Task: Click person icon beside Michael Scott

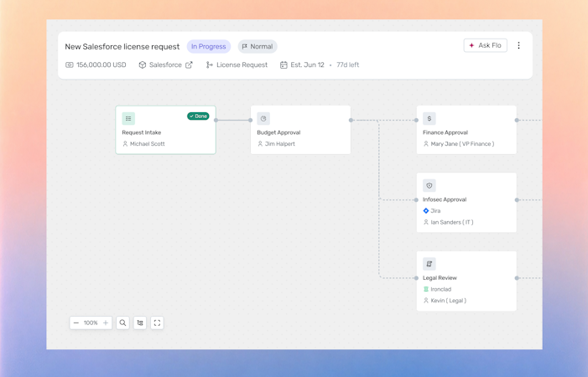Action: tap(125, 144)
